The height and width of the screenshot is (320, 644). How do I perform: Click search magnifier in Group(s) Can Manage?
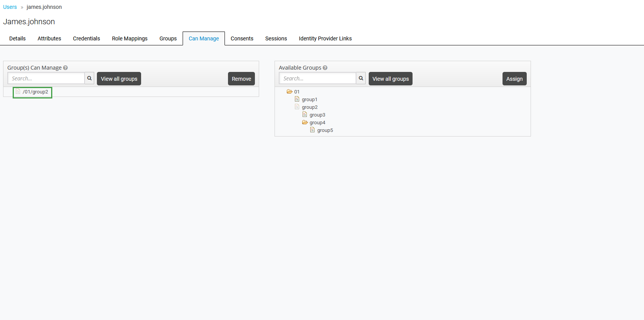click(x=89, y=78)
